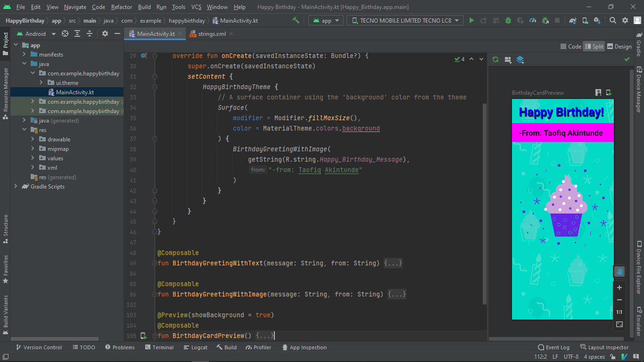
Task: Click the green Run app button
Action: 471,21
